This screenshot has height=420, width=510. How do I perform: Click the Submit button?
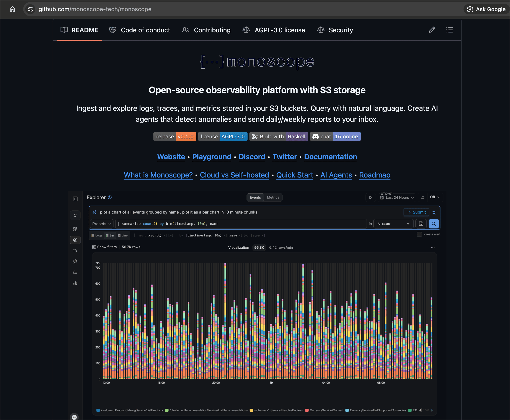coord(416,212)
